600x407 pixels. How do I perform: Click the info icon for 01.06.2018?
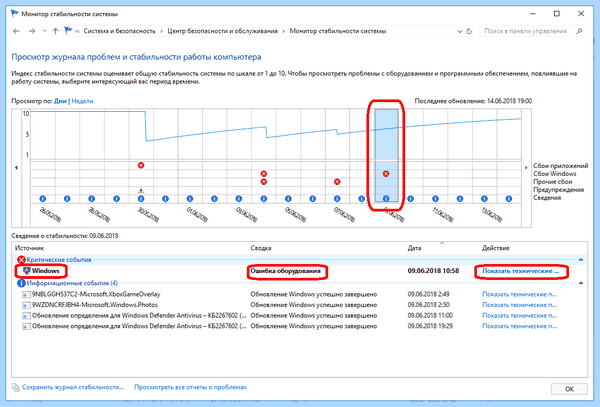click(190, 199)
